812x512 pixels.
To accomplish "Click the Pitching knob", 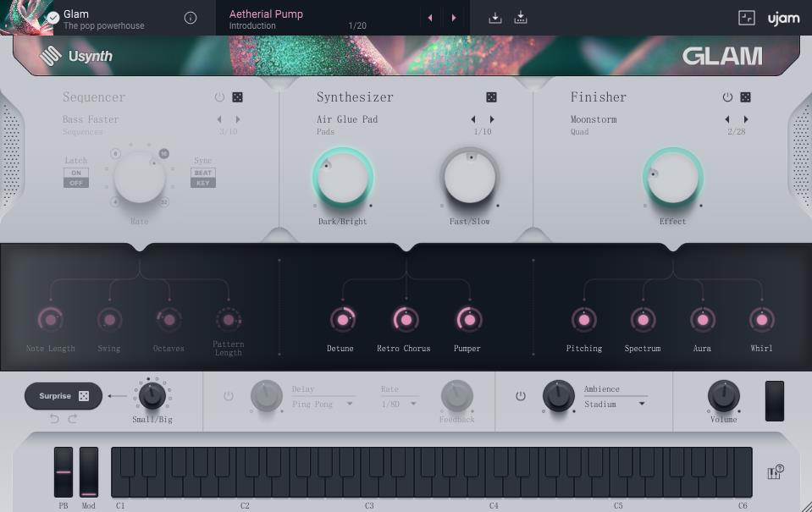I will [584, 319].
